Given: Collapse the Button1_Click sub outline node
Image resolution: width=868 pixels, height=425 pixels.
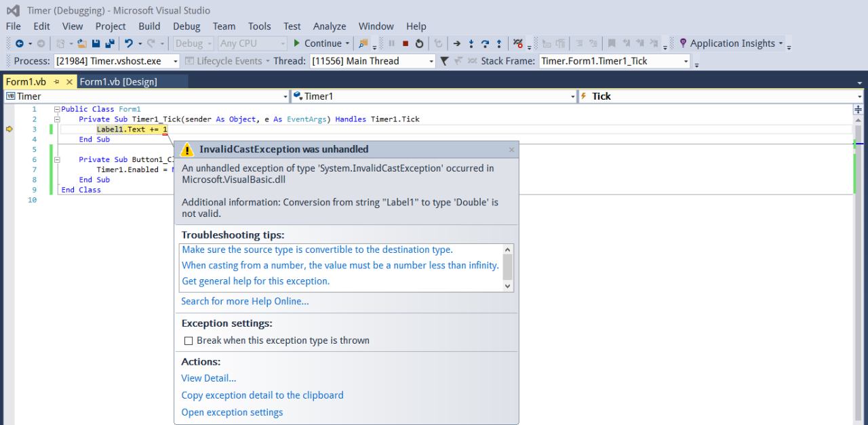Looking at the screenshot, I should 56,160.
